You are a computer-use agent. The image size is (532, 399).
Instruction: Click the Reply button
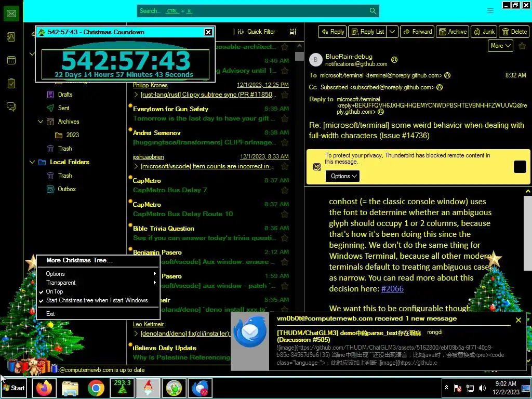pyautogui.click(x=332, y=32)
